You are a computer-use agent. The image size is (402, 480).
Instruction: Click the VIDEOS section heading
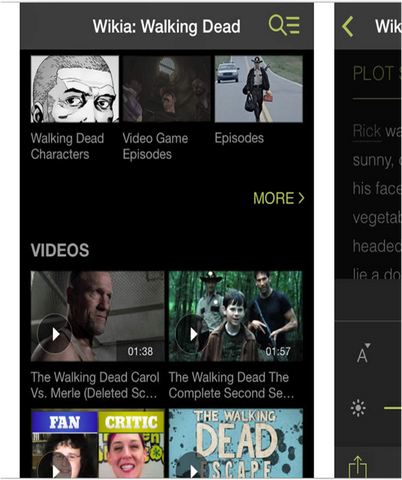(x=60, y=250)
